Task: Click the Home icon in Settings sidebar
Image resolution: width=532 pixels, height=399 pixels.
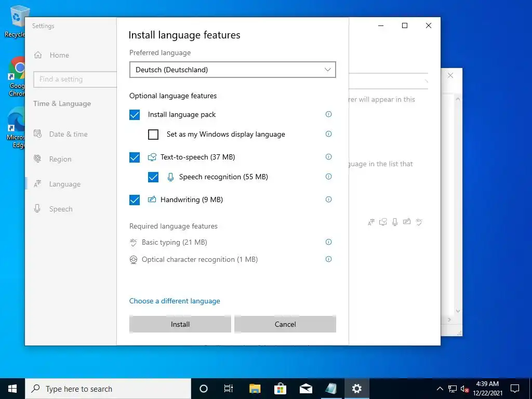Action: point(38,55)
